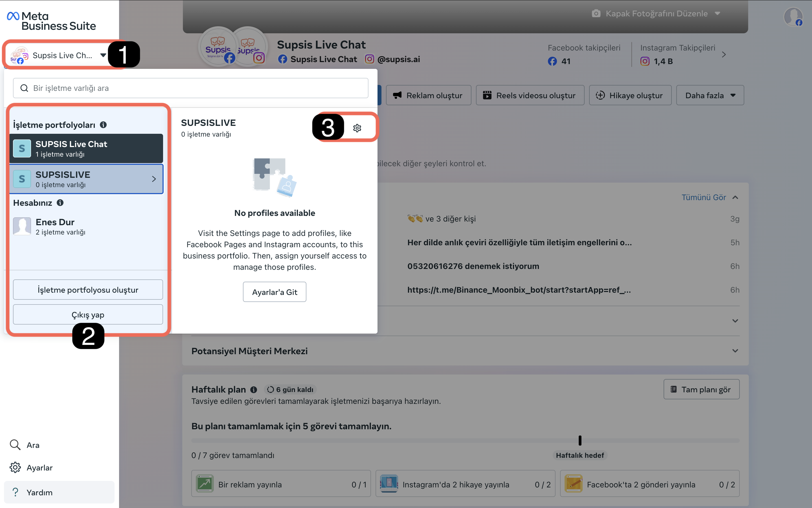Click the Reklam oluştur button
This screenshot has width=812, height=508.
point(428,95)
